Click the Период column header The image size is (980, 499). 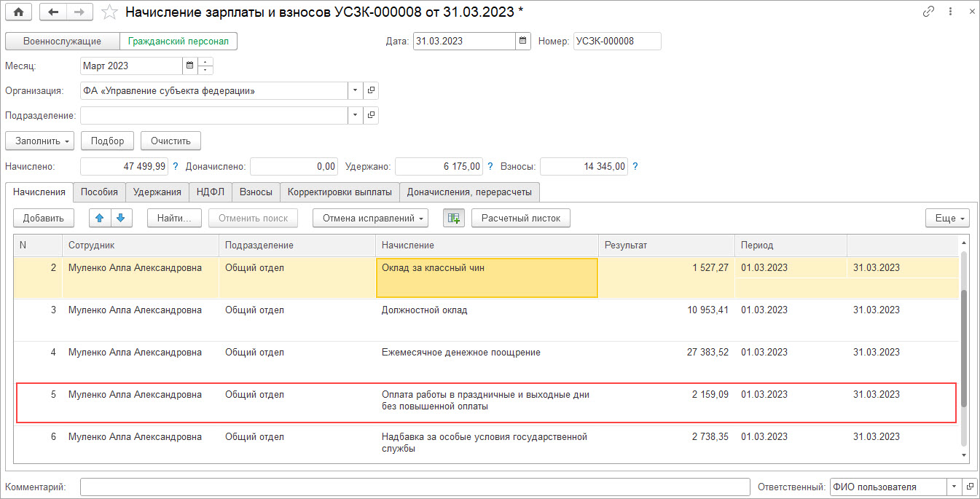pyautogui.click(x=791, y=245)
